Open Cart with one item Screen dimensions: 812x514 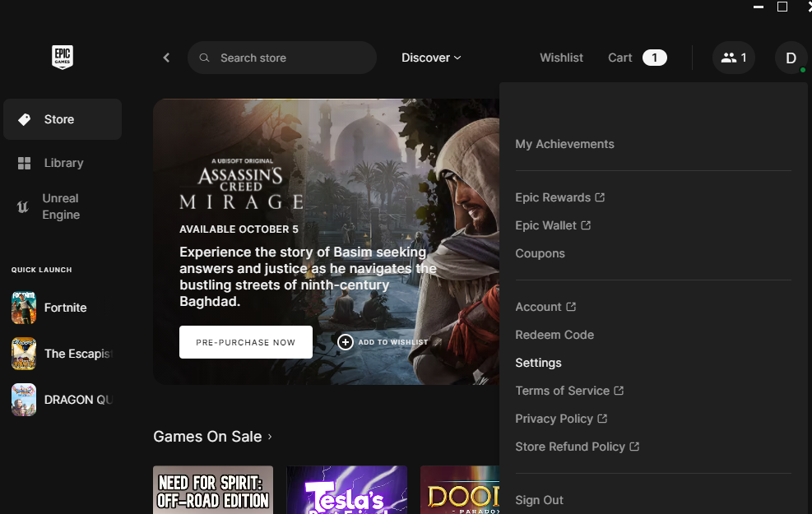point(637,58)
